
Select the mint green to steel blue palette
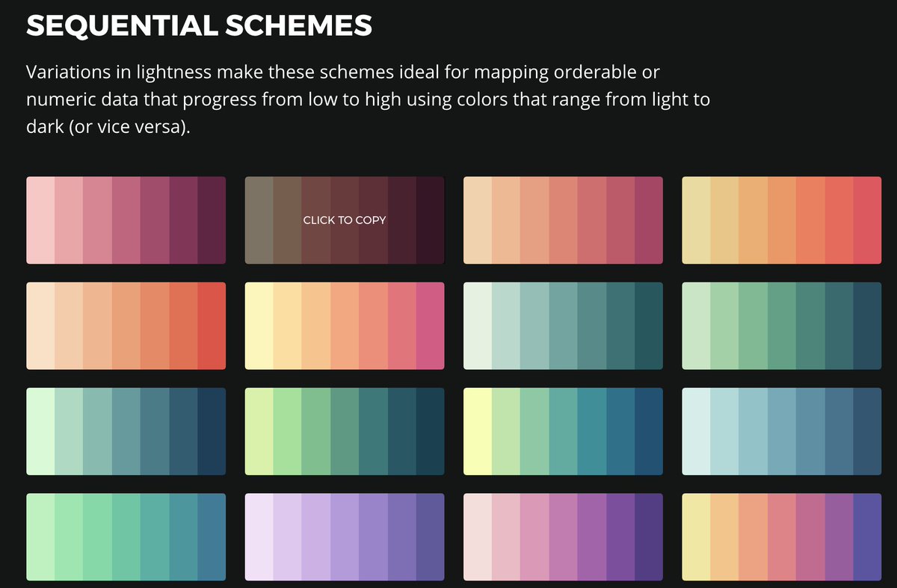pyautogui.click(x=126, y=536)
